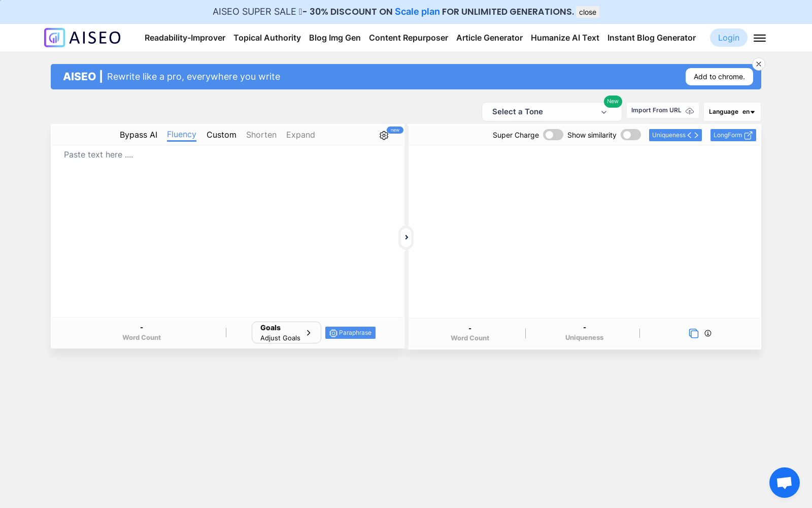Open paraphraser settings gear icon

click(384, 136)
